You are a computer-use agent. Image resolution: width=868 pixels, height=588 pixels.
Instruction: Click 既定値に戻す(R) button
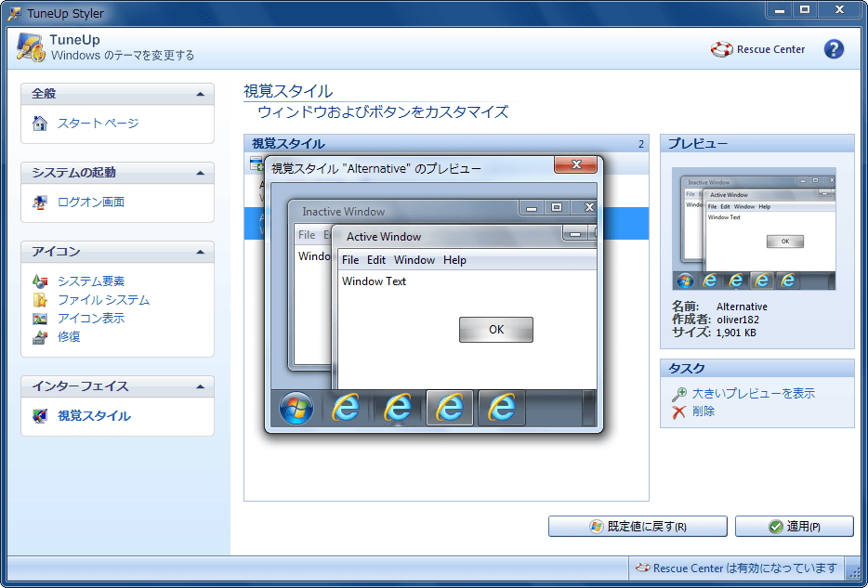click(x=638, y=527)
